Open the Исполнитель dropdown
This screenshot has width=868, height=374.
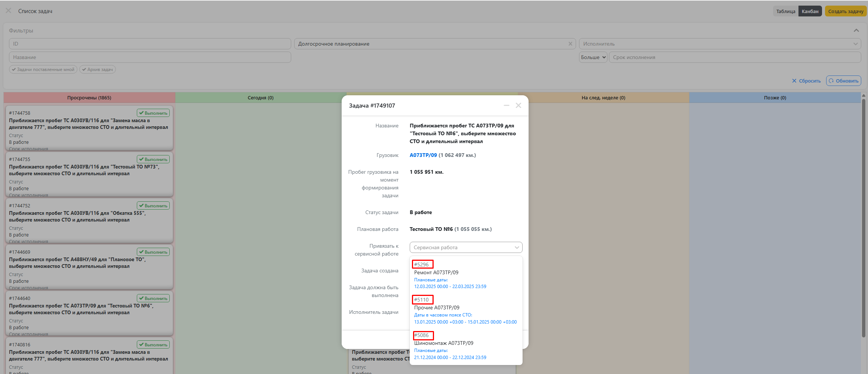(x=720, y=44)
